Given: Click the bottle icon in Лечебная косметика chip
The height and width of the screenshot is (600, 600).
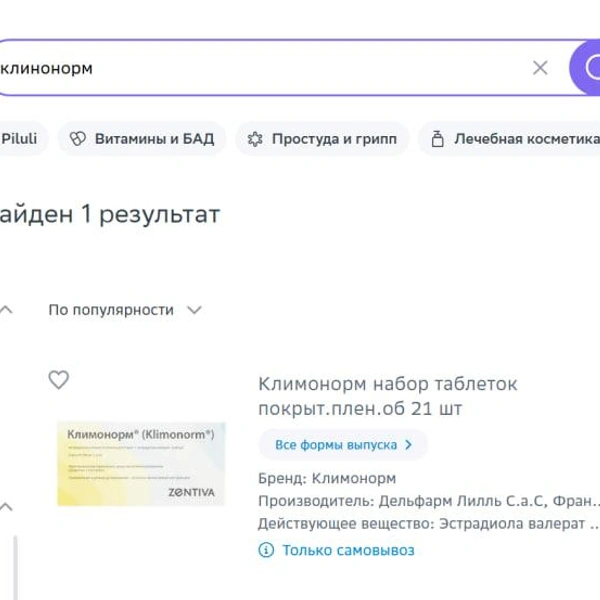Looking at the screenshot, I should (437, 139).
